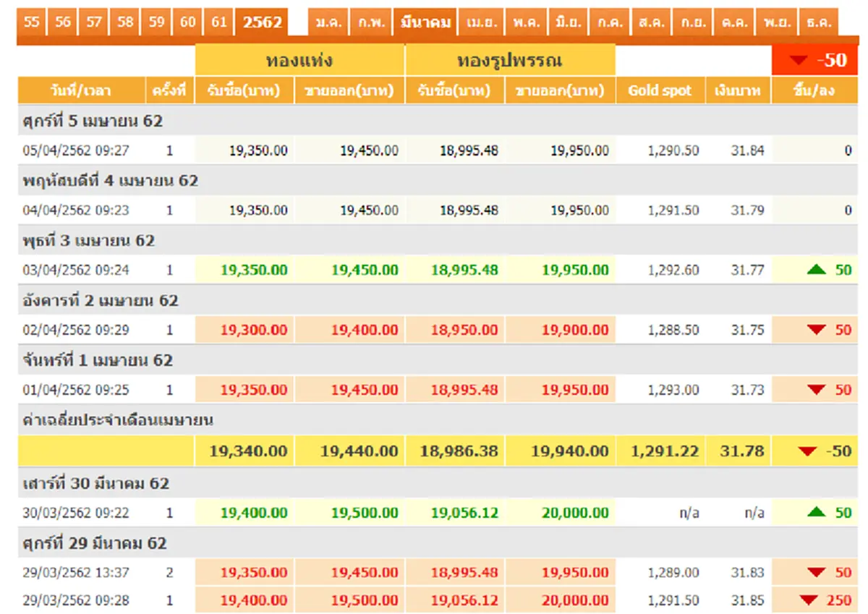The width and height of the screenshot is (868, 614).
Task: Click the ศุกร์ที่ 5 เมษายน 62 date row
Action: pyautogui.click(x=92, y=121)
